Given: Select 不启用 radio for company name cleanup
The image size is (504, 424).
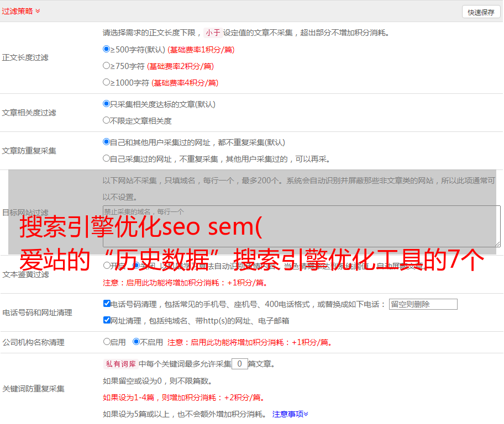Looking at the screenshot, I should [x=136, y=341].
